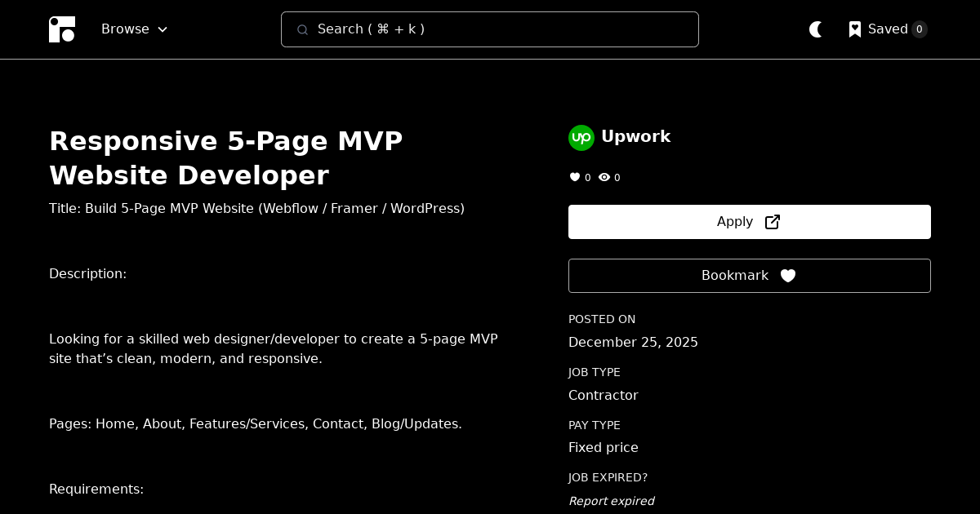Open the Browse dropdown chevron
The height and width of the screenshot is (514, 980).
pyautogui.click(x=162, y=29)
